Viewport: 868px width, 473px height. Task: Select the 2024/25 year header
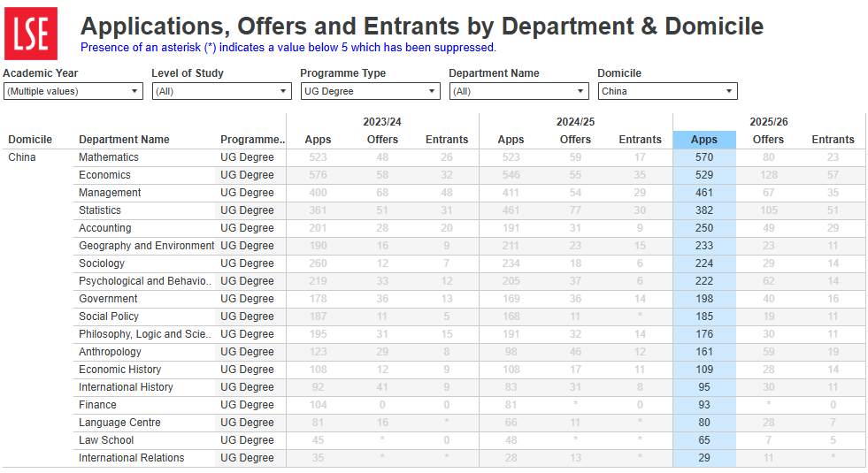pos(575,122)
